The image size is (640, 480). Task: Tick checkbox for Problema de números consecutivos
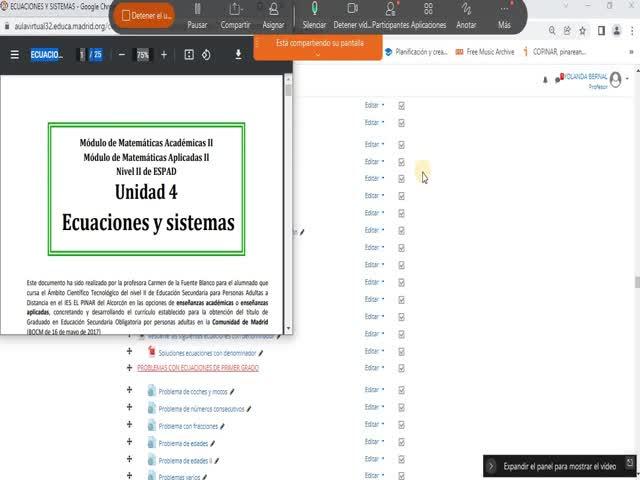(x=402, y=407)
